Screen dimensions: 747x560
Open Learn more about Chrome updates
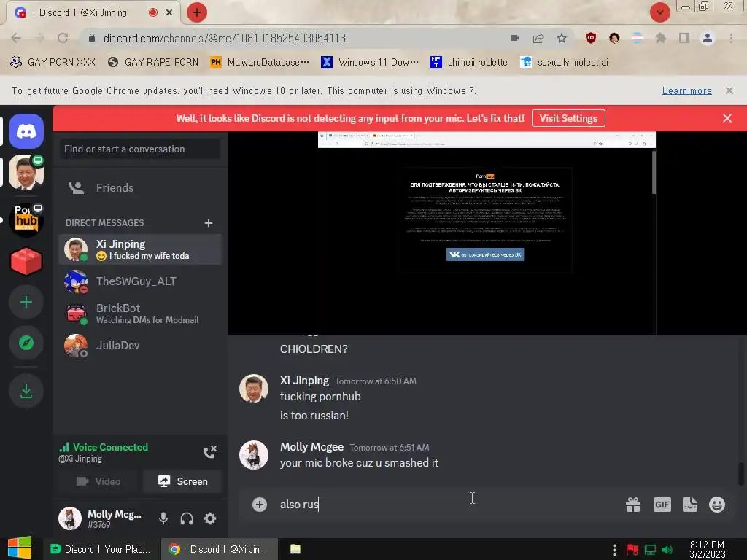tap(687, 90)
